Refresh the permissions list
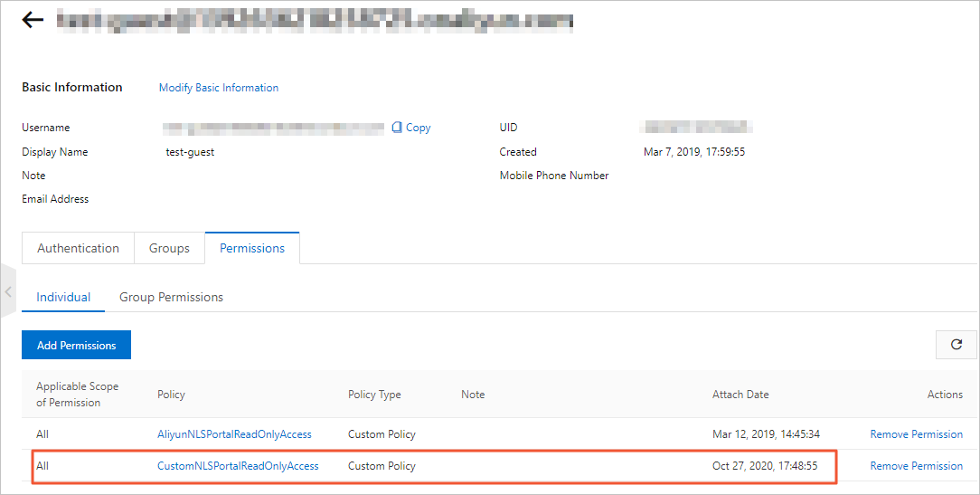Image resolution: width=980 pixels, height=495 pixels. point(956,344)
